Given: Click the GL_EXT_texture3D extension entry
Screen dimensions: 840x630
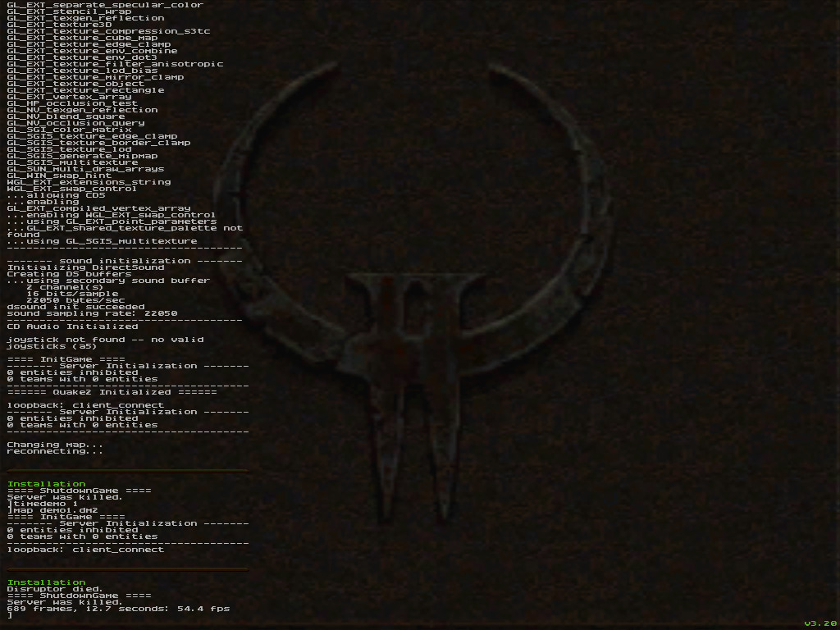Looking at the screenshot, I should [x=59, y=25].
